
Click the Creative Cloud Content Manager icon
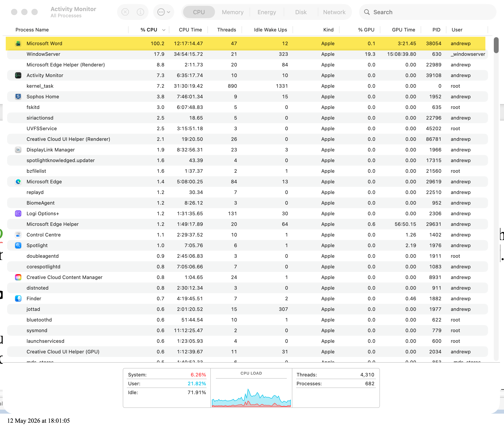(x=18, y=277)
